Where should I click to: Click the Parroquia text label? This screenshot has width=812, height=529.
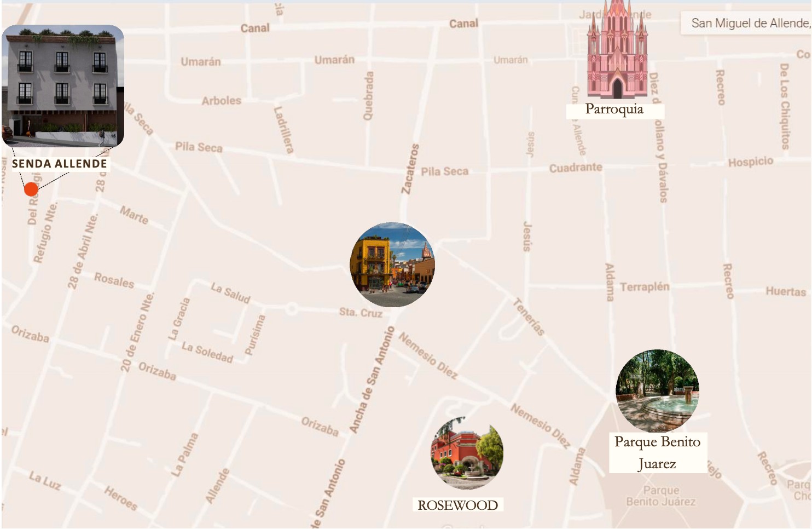(x=614, y=109)
